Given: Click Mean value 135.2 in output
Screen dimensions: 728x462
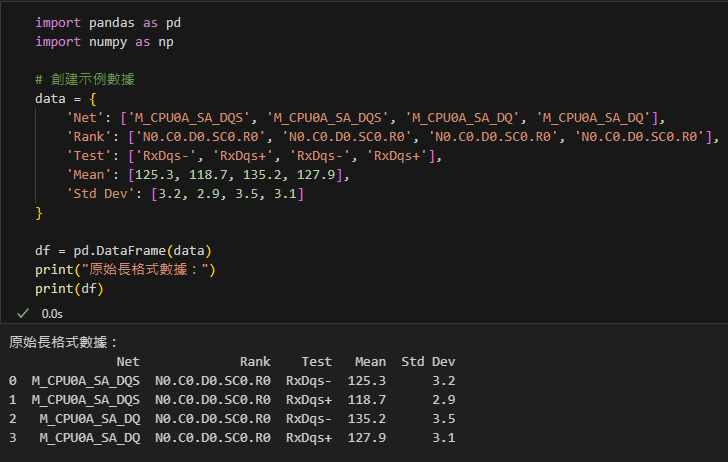Looking at the screenshot, I should coord(367,419).
